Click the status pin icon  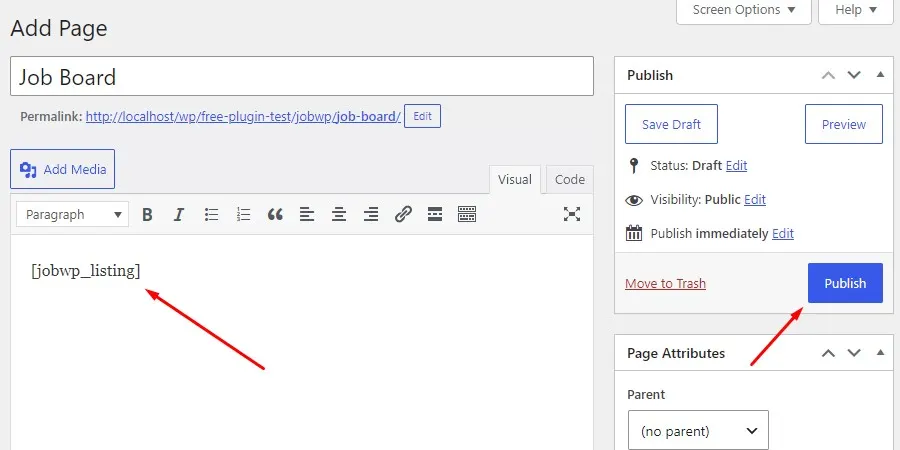(x=634, y=166)
